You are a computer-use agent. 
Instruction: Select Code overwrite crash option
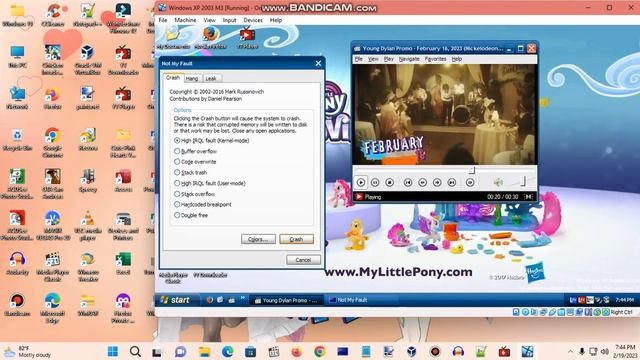coord(195,162)
